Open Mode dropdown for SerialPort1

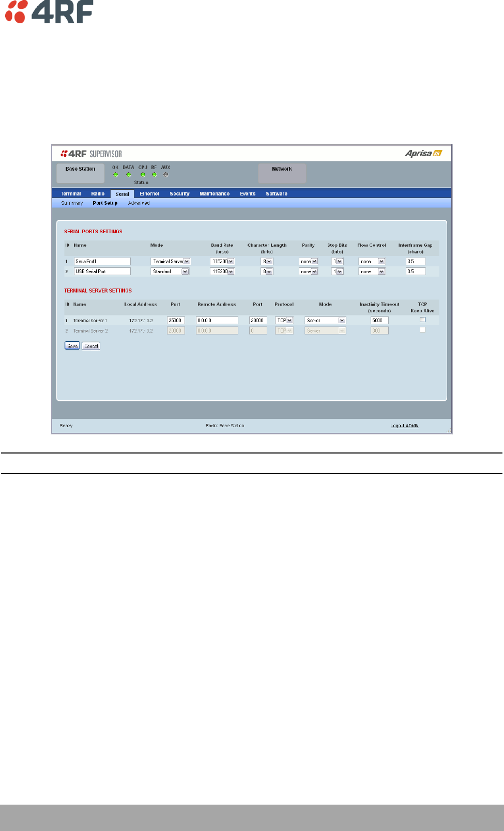click(171, 262)
